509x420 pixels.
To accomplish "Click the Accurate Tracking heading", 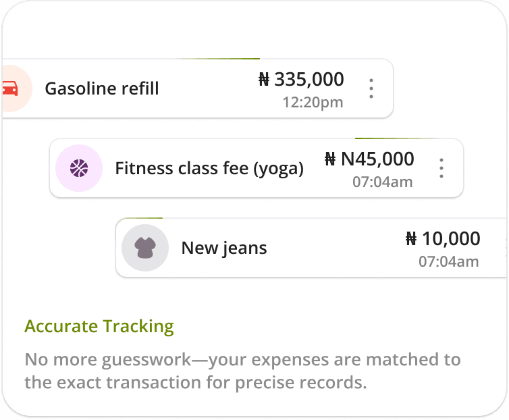I will pyautogui.click(x=99, y=326).
